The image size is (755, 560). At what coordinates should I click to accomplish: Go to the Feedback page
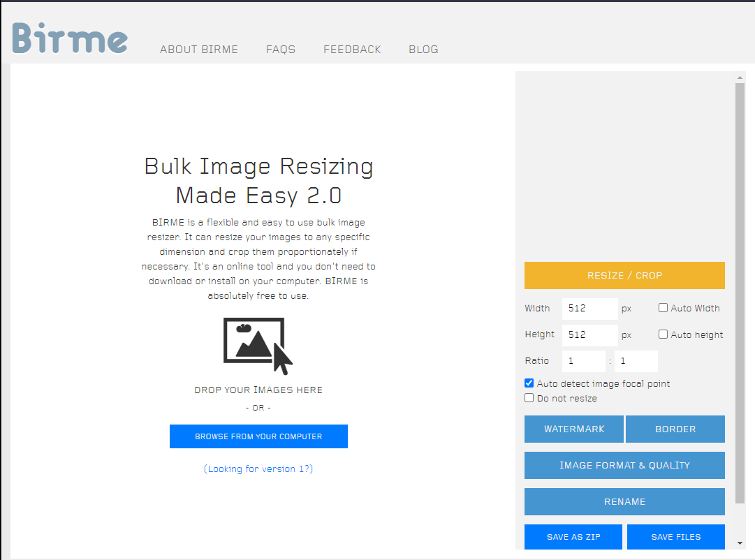[352, 50]
